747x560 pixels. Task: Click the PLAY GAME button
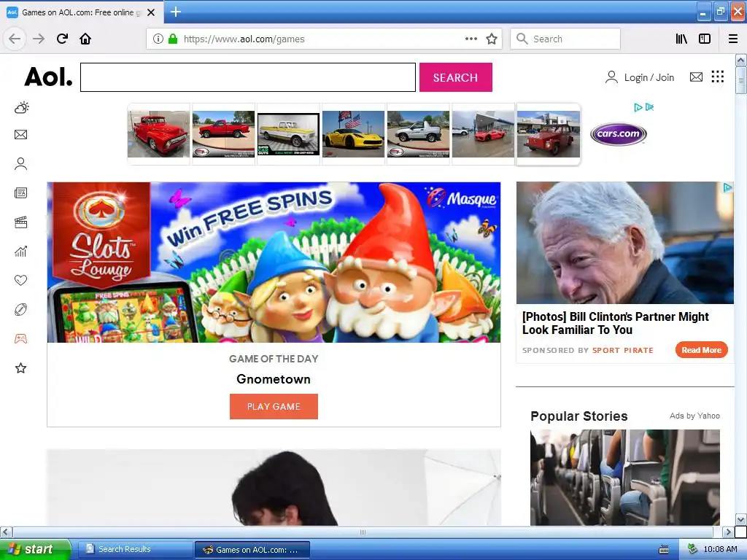coord(274,407)
